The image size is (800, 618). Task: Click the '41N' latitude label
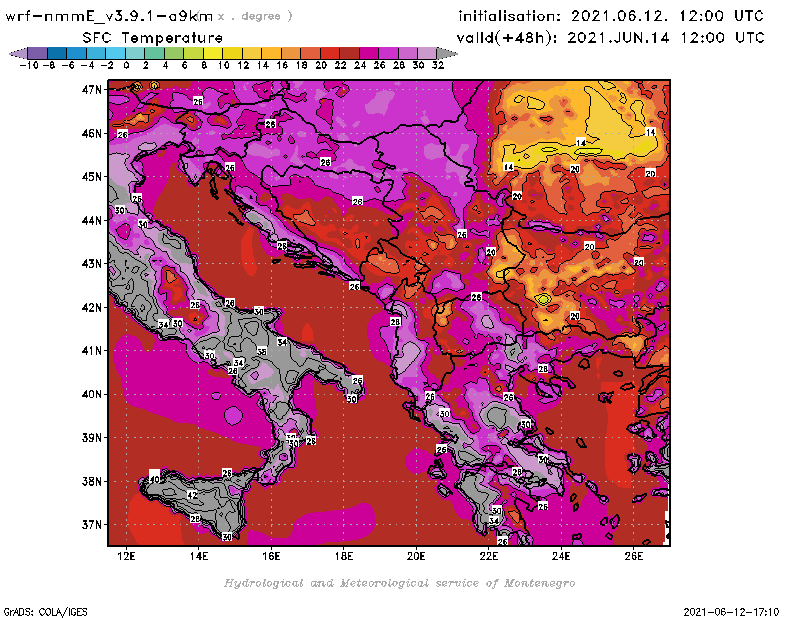[x=92, y=351]
